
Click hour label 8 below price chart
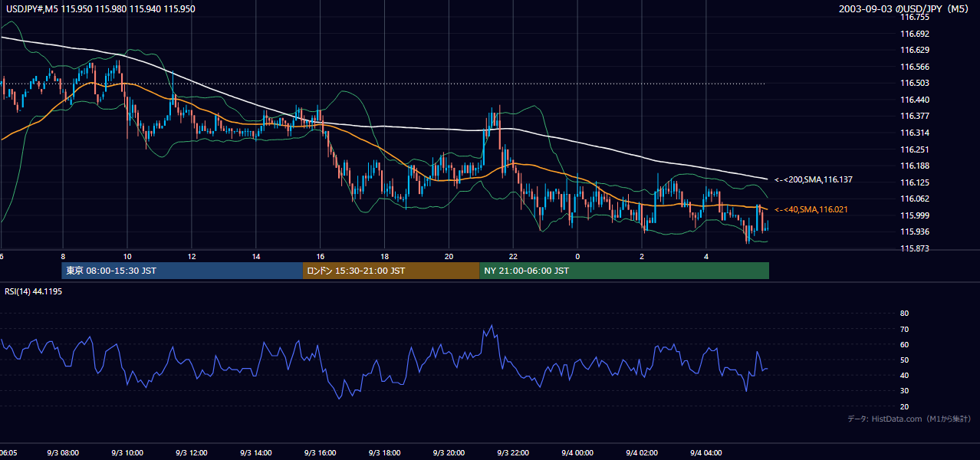pyautogui.click(x=63, y=256)
